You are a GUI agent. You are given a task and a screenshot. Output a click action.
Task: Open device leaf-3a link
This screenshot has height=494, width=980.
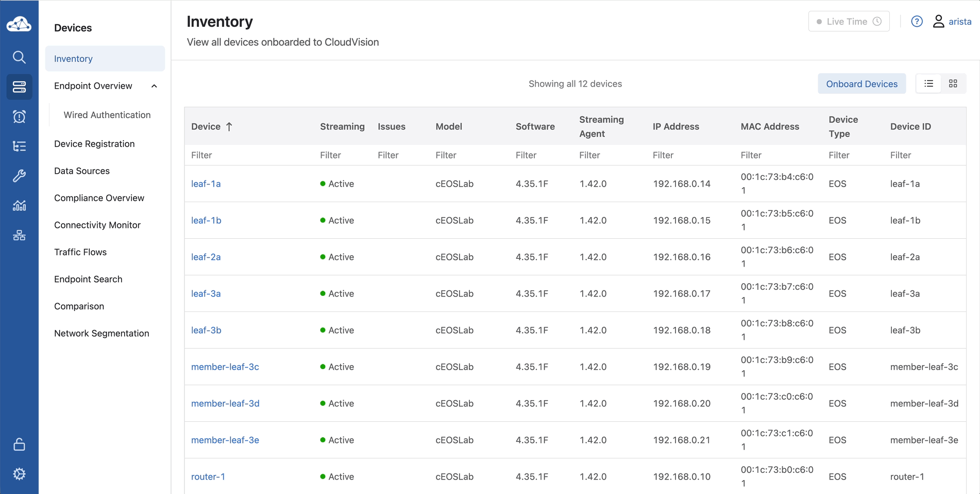click(x=206, y=294)
